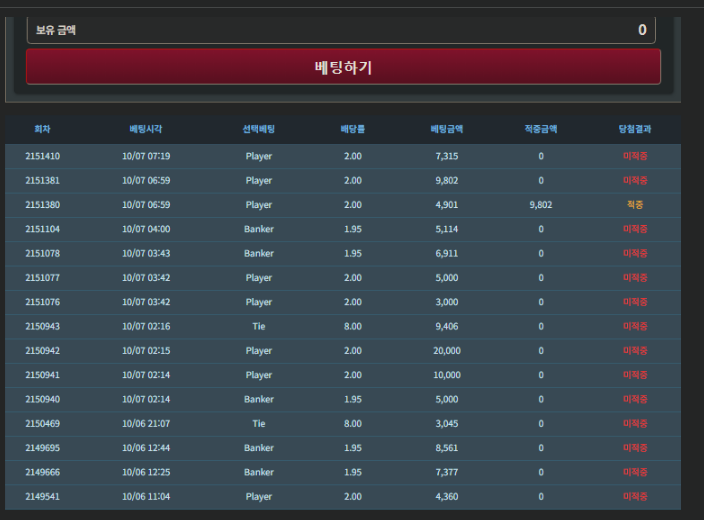The width and height of the screenshot is (704, 520).
Task: Click bet amount 3,045
Action: [x=447, y=423]
